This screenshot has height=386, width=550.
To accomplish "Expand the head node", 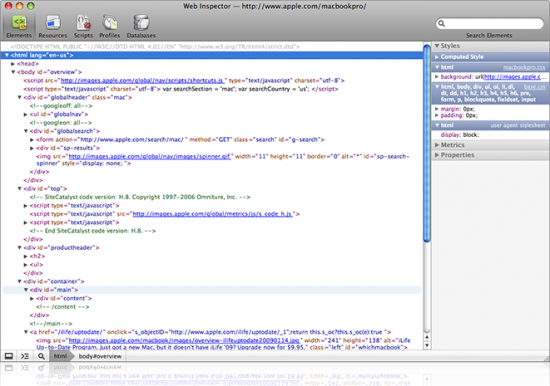I will [13, 64].
